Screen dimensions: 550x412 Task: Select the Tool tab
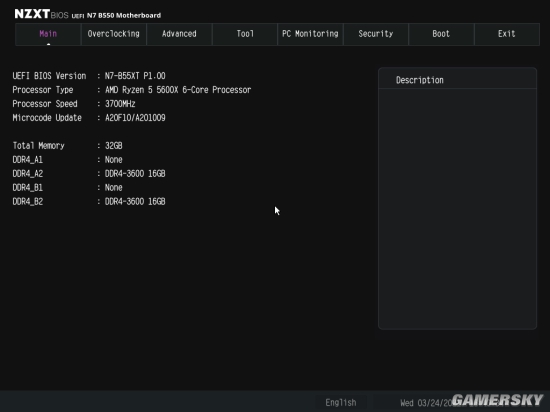point(245,34)
